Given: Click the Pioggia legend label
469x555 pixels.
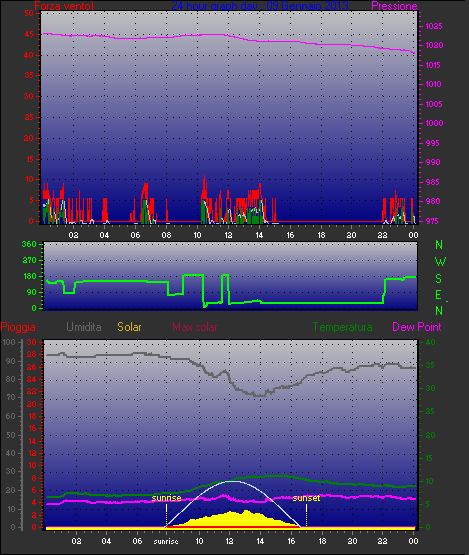Looking at the screenshot, I should click(18, 327).
